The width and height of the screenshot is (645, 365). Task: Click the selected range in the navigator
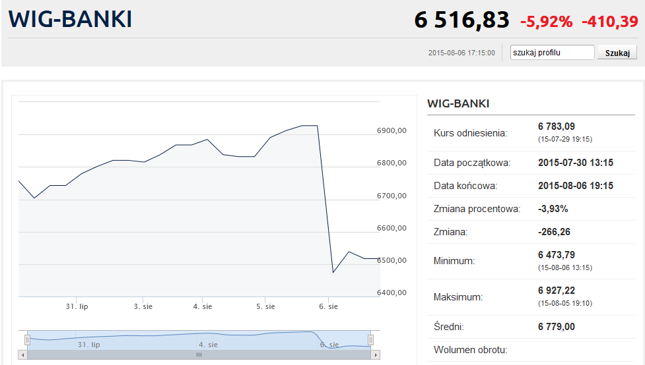[199, 340]
